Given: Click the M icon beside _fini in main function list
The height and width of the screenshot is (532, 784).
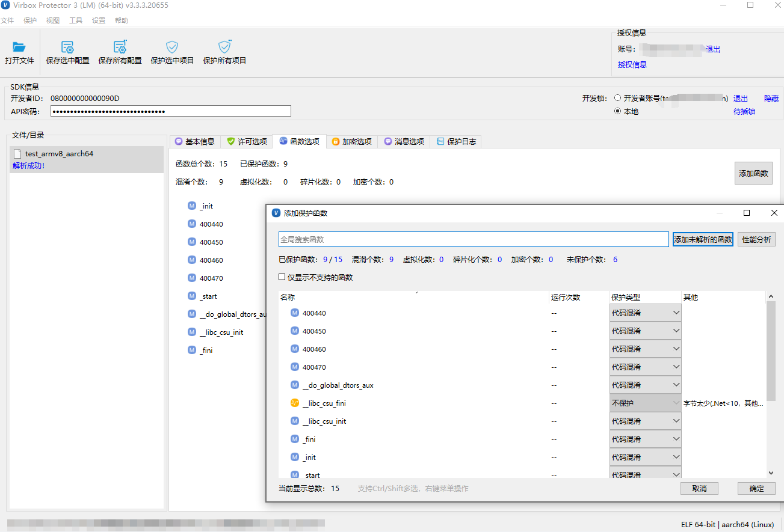Looking at the screenshot, I should click(192, 350).
